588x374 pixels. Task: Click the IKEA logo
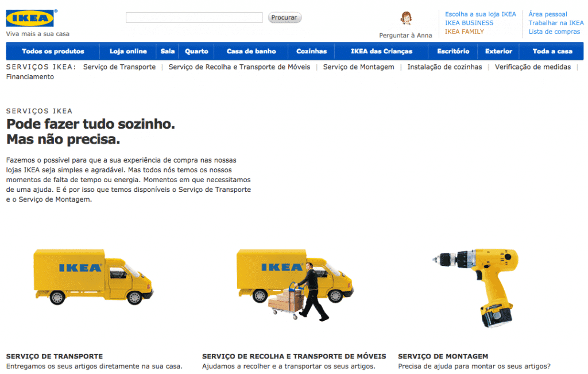coord(29,17)
